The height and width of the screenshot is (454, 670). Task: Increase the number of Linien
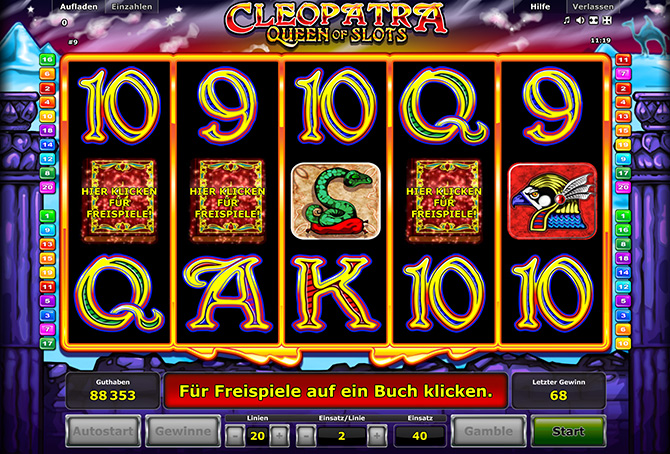[x=279, y=436]
